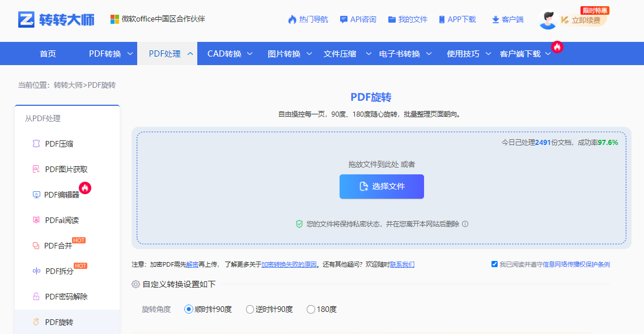This screenshot has height=334, width=644.
Task: Open the 图片转换 menu item
Action: coord(284,54)
